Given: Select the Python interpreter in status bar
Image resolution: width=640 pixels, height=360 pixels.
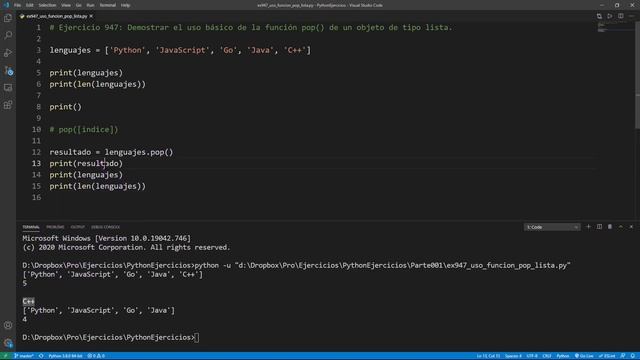Looking at the screenshot, I should click(x=65, y=356).
